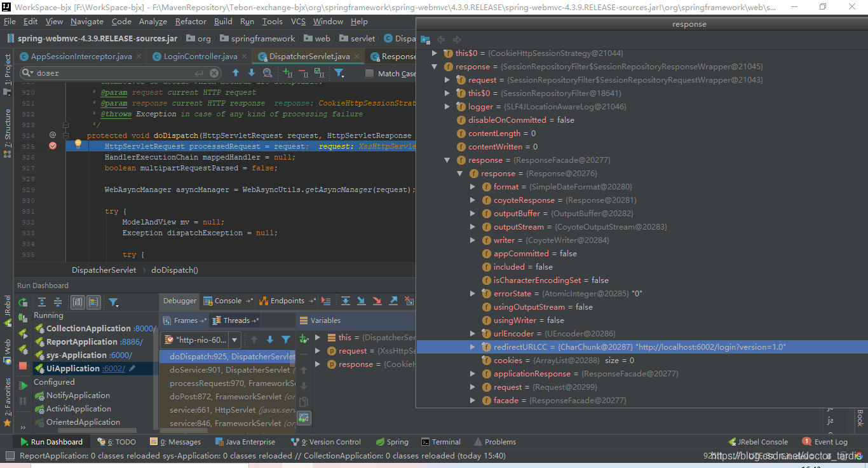Clear the doser search text
This screenshot has height=468, width=868.
pyautogui.click(x=214, y=73)
